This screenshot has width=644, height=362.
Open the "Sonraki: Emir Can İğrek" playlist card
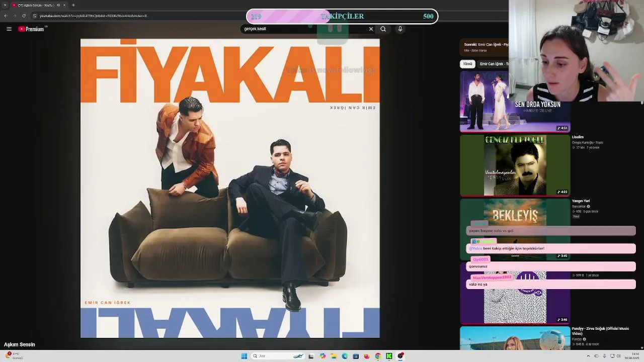485,47
